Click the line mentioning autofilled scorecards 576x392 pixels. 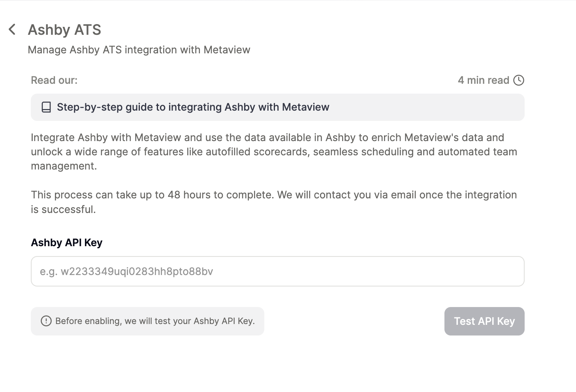274,152
